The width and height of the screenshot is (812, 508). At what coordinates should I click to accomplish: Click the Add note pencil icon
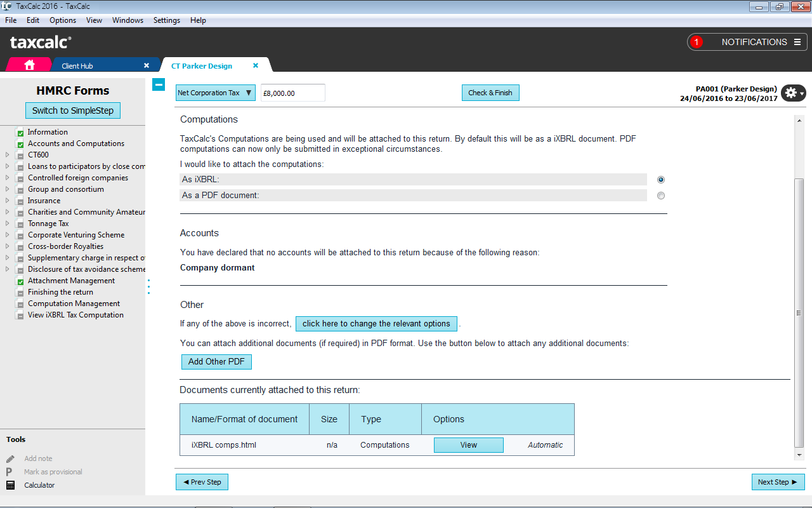10,458
